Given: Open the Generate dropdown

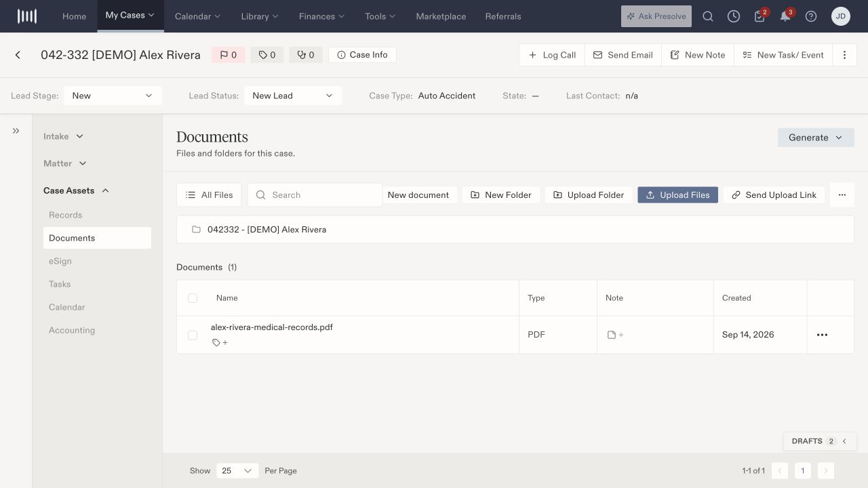Looking at the screenshot, I should coord(816,138).
